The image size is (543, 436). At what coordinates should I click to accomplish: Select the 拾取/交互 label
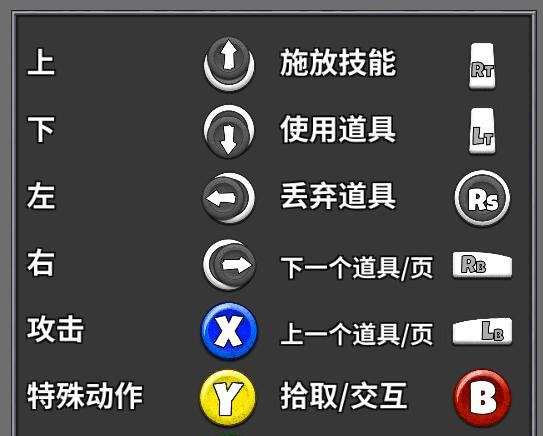pyautogui.click(x=344, y=396)
